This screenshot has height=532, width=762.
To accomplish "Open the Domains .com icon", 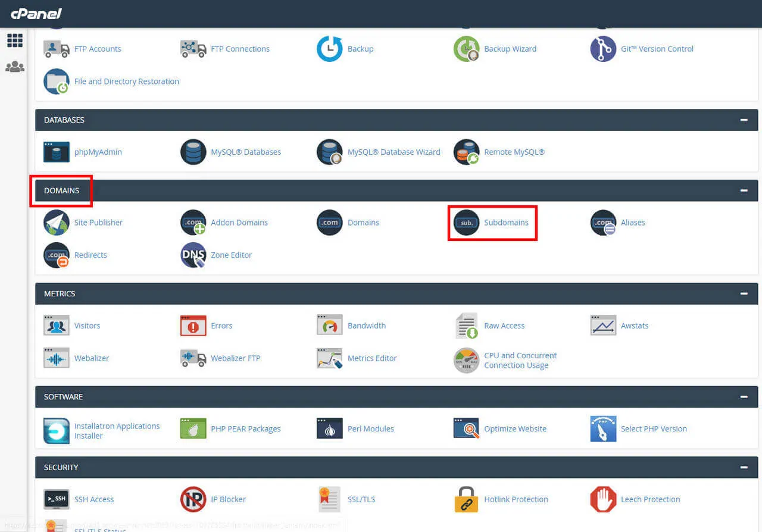I will point(329,223).
